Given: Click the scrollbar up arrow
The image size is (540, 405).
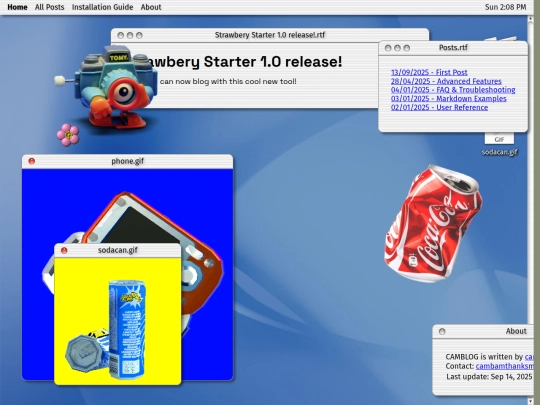Looking at the screenshot, I should 530,20.
